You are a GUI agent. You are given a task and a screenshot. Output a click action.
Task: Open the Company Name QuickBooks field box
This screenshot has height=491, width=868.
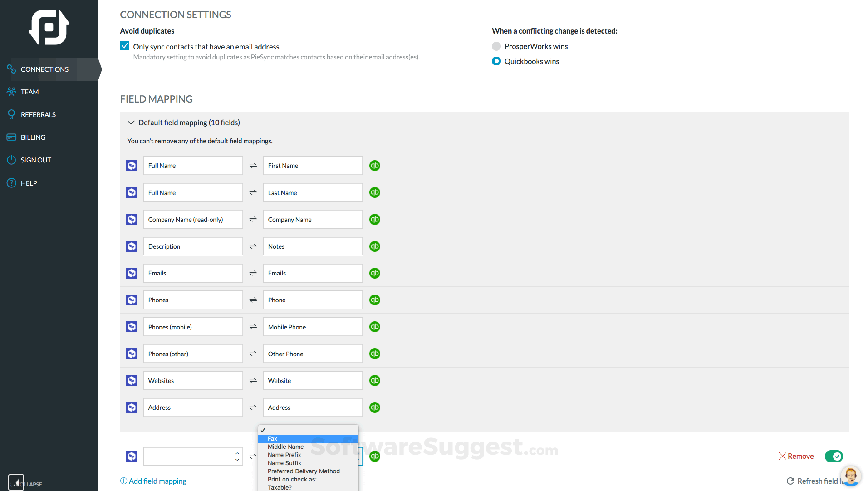tap(313, 220)
